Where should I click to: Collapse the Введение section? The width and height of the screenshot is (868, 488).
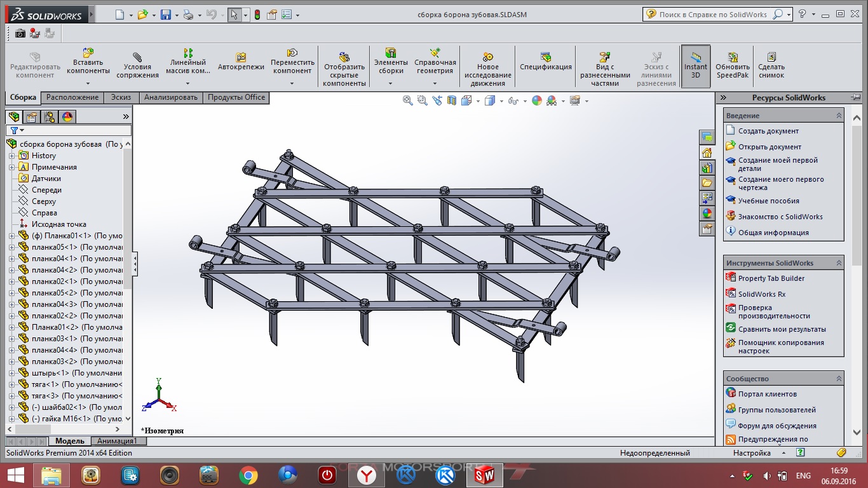(x=839, y=116)
